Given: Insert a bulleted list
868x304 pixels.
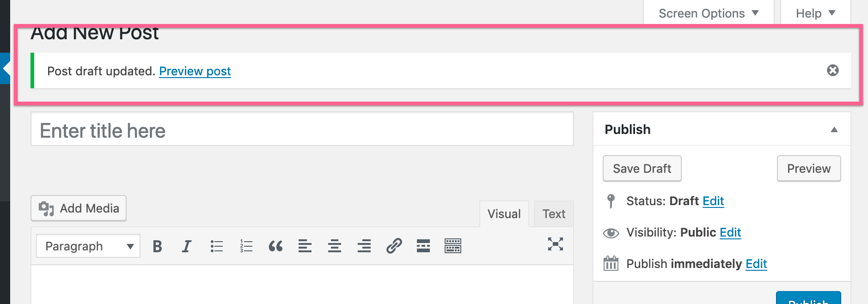Looking at the screenshot, I should pos(216,246).
